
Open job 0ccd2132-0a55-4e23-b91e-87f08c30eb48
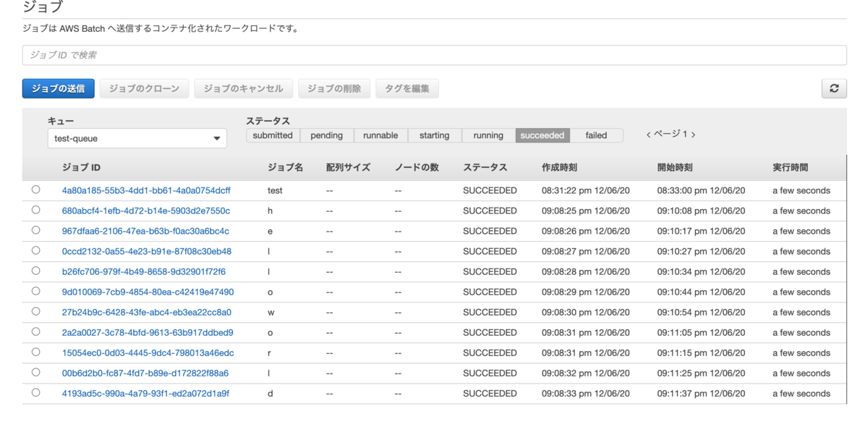click(x=147, y=251)
